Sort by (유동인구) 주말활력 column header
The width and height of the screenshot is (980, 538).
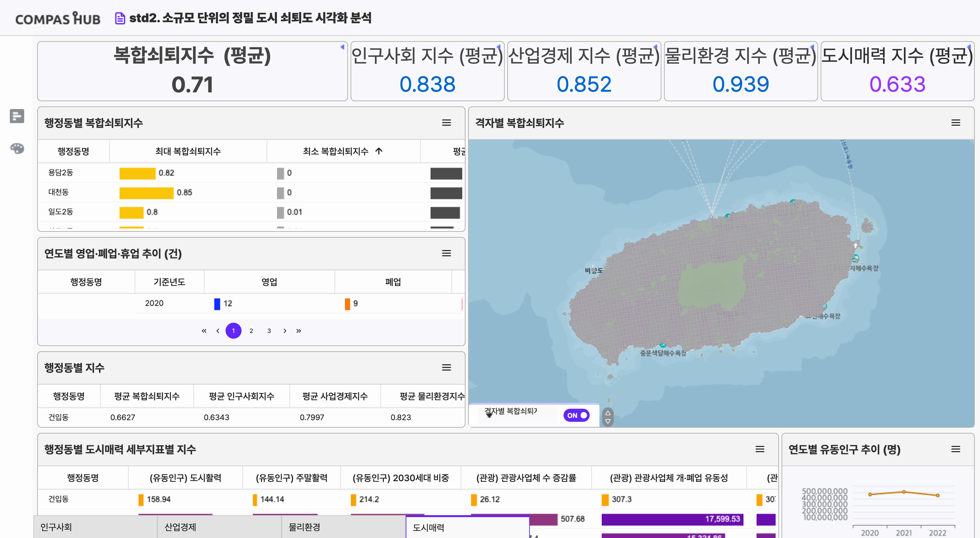(x=291, y=478)
